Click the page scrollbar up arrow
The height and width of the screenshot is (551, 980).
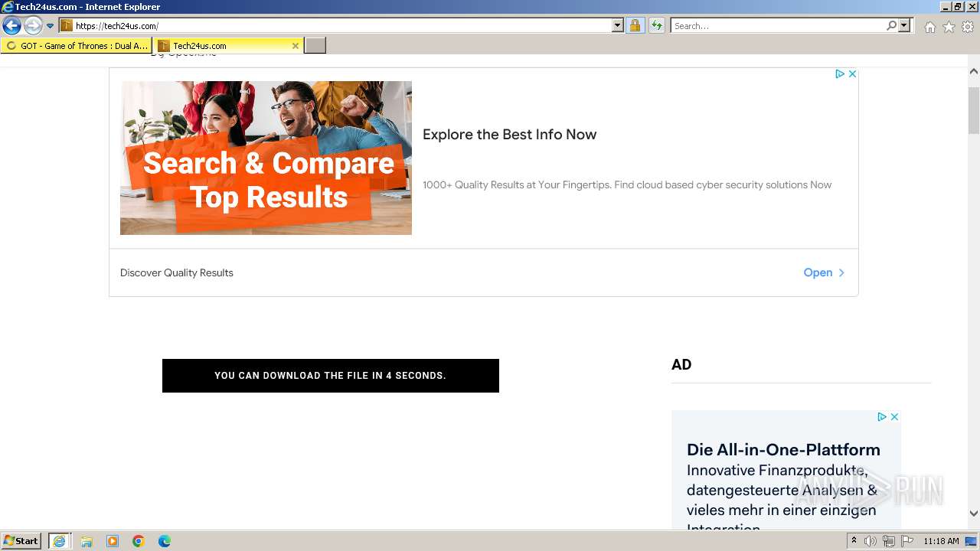[x=974, y=72]
